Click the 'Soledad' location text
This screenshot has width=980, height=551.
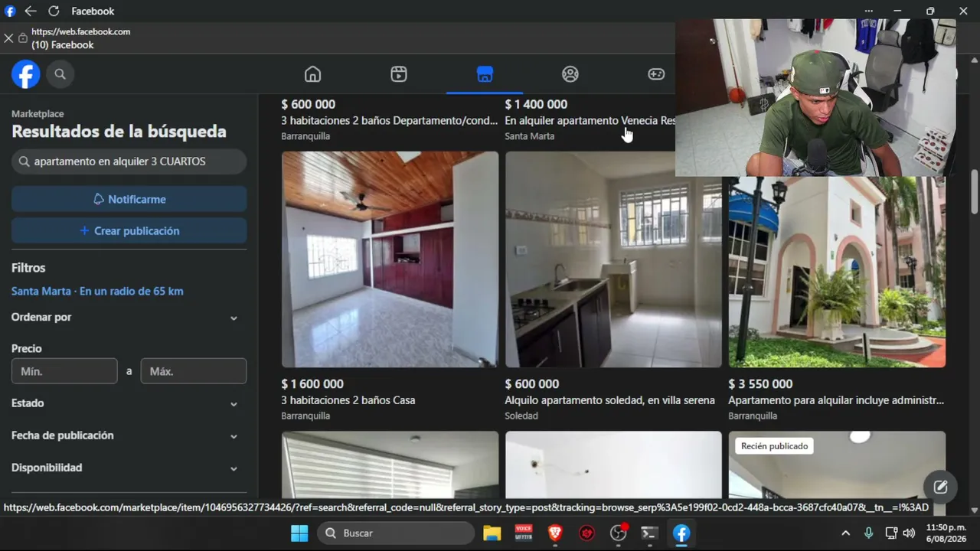click(521, 416)
